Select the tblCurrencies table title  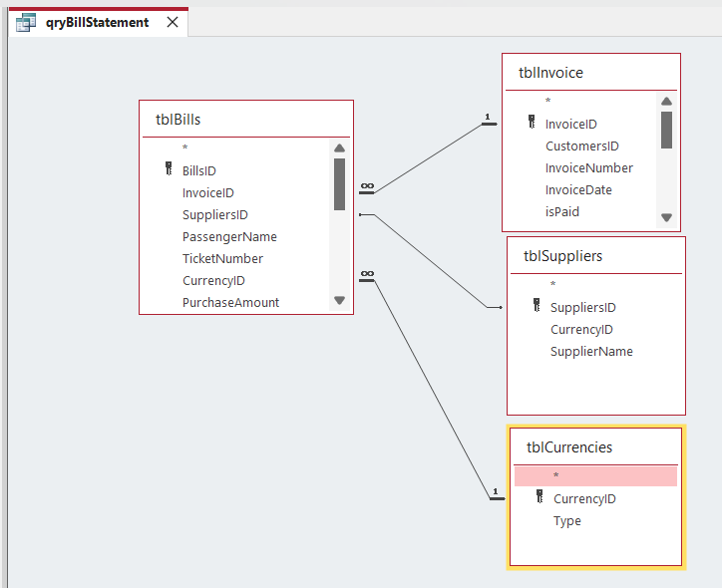[x=569, y=447]
